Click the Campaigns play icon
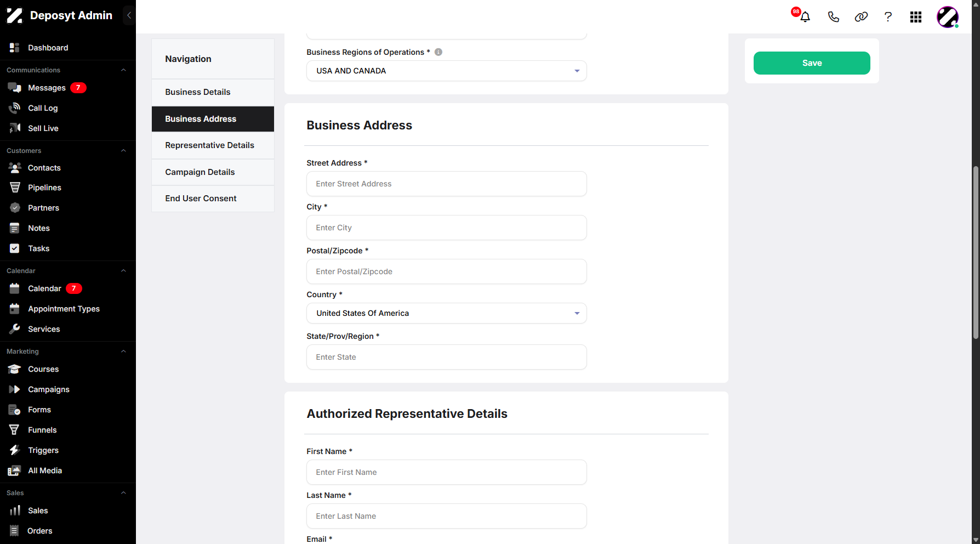This screenshot has height=544, width=980. click(15, 389)
